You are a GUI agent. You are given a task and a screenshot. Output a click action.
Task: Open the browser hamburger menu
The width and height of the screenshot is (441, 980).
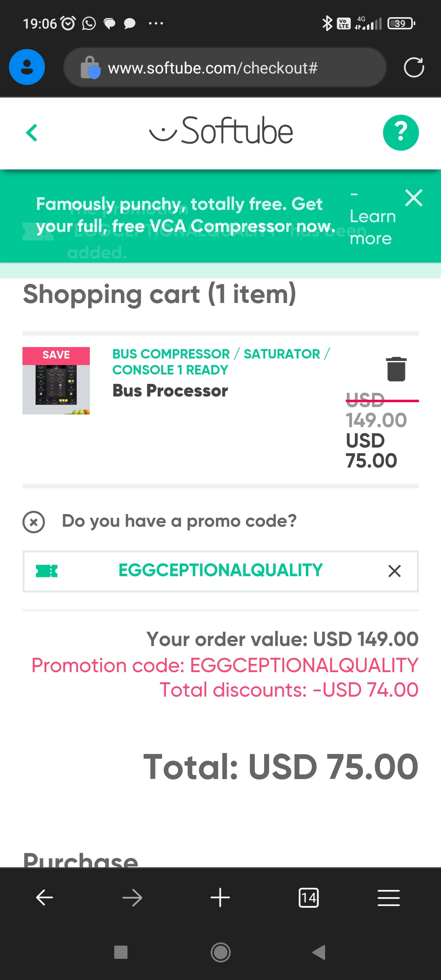coord(388,898)
